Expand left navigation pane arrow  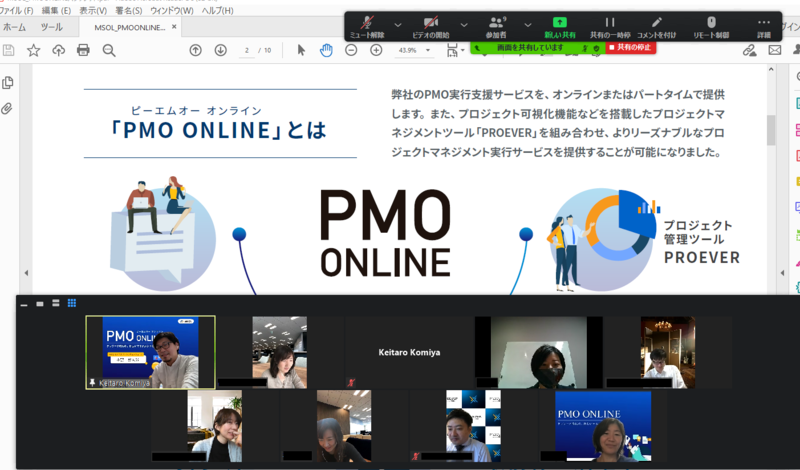tap(26, 273)
